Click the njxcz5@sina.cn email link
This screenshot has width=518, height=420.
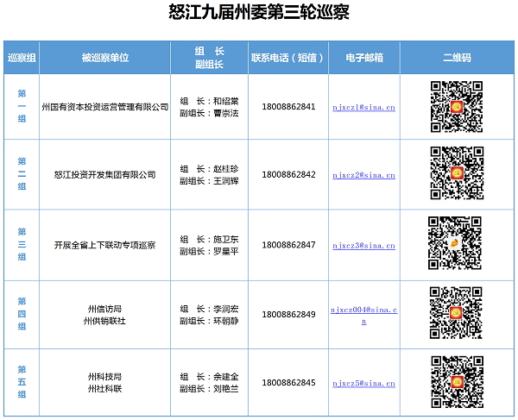363,383
